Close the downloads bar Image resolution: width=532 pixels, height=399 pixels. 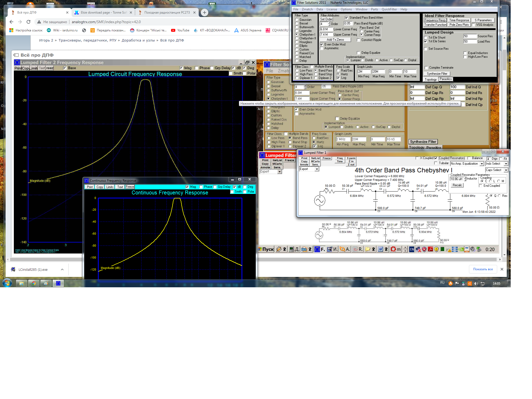pyautogui.click(x=502, y=269)
